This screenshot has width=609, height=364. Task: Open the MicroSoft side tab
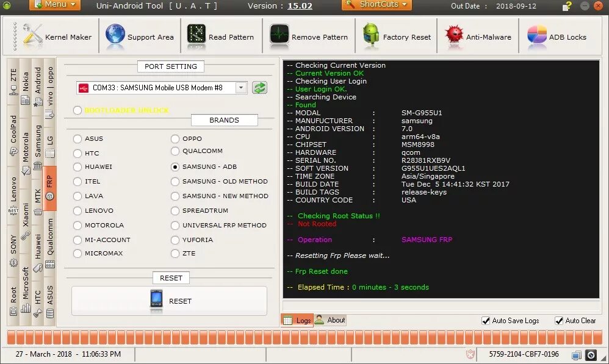25,290
